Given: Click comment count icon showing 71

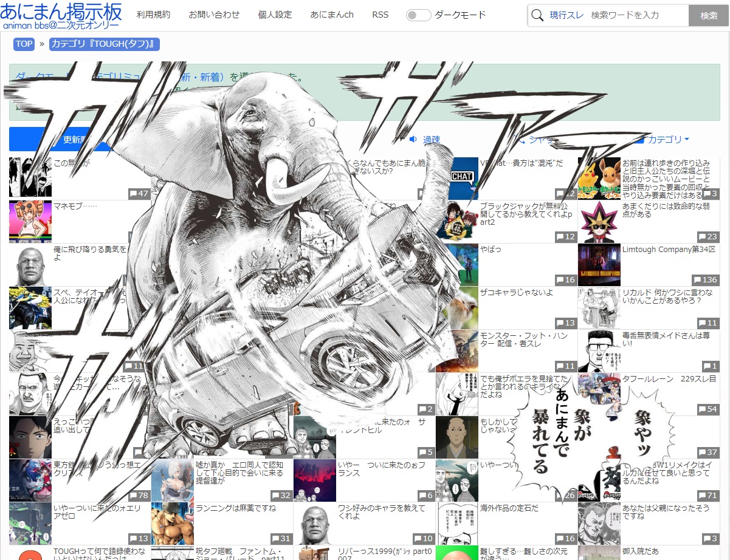Looking at the screenshot, I should click(703, 496).
